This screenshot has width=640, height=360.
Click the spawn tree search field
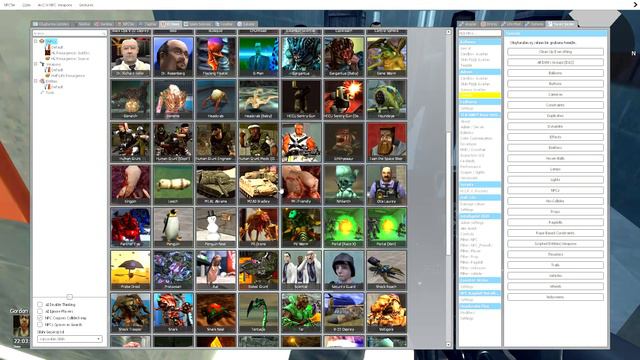tap(69, 33)
